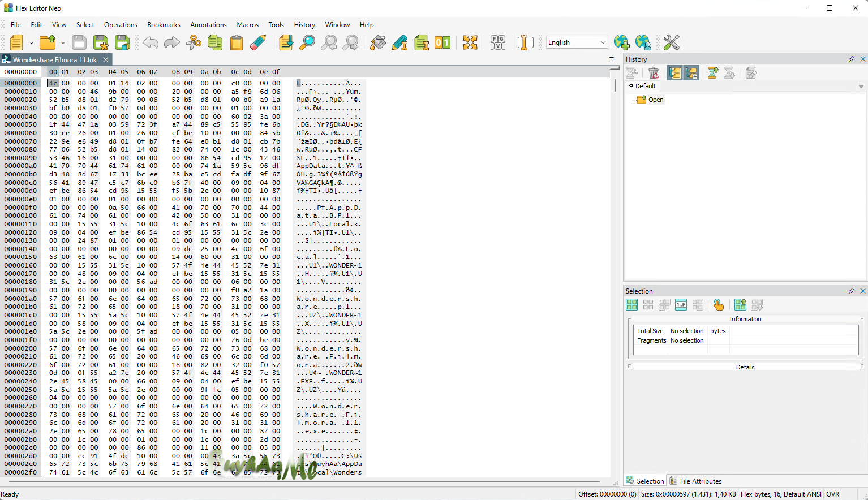The height and width of the screenshot is (500, 868).
Task: Open the Operations menu
Action: coord(121,25)
